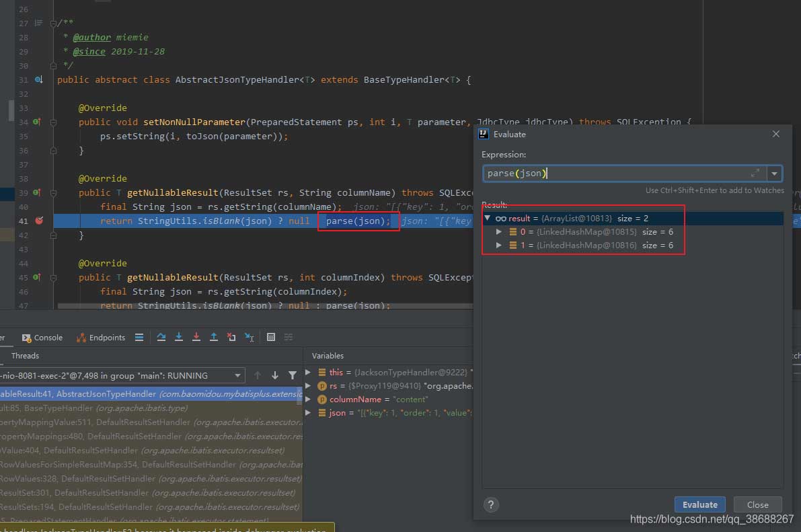Click the Run to Cursor icon
The image size is (801, 532).
point(249,337)
